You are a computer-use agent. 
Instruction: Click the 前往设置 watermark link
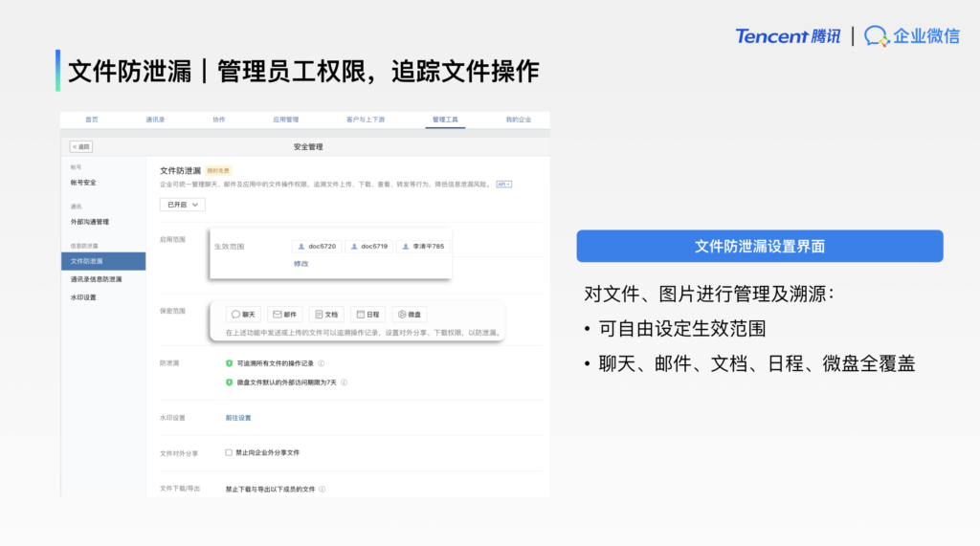[238, 418]
